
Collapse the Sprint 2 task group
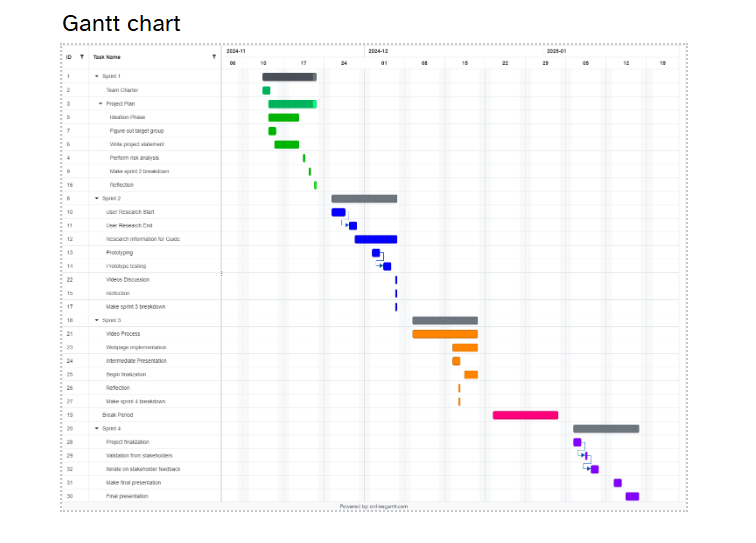point(97,199)
